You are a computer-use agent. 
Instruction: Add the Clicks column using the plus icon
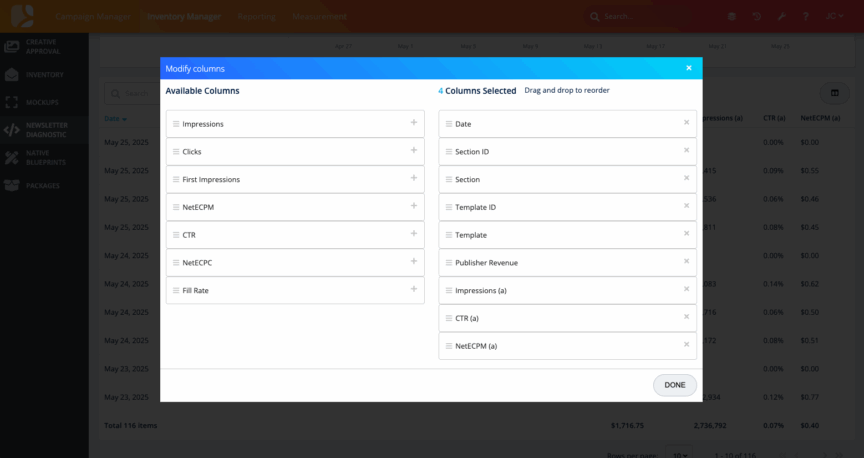click(x=413, y=151)
